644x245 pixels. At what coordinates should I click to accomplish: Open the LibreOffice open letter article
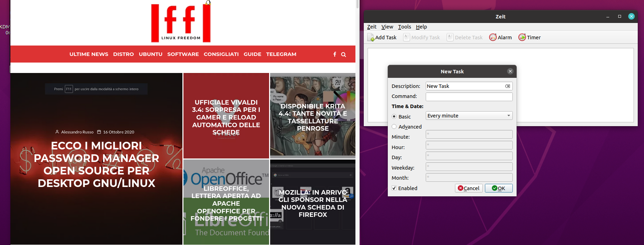[226, 202]
